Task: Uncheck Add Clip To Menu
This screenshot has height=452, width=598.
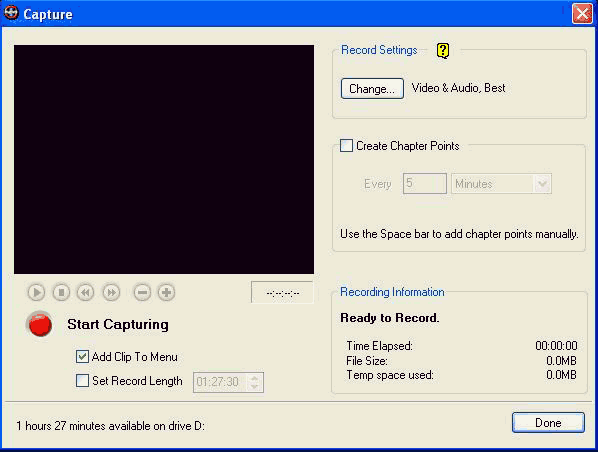Action: (x=82, y=357)
